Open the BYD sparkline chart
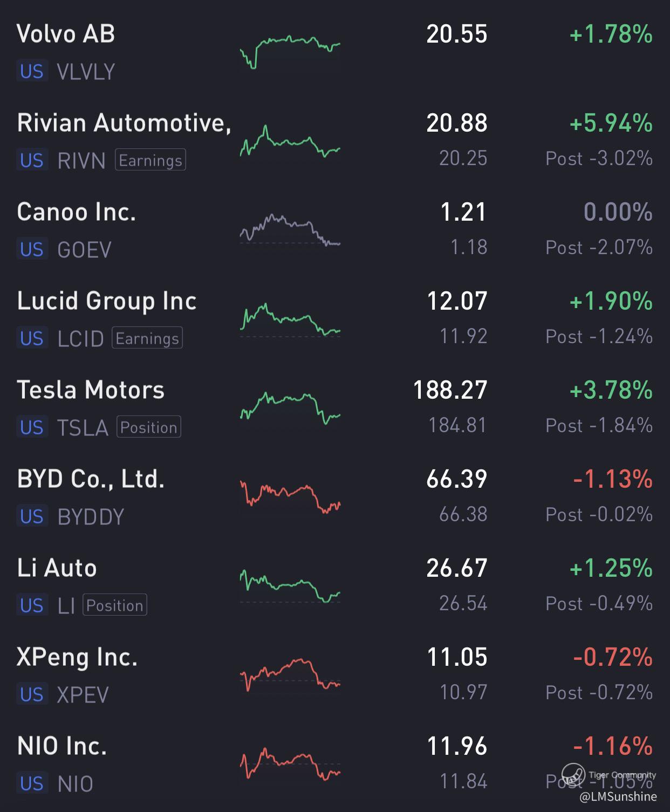 (x=290, y=497)
